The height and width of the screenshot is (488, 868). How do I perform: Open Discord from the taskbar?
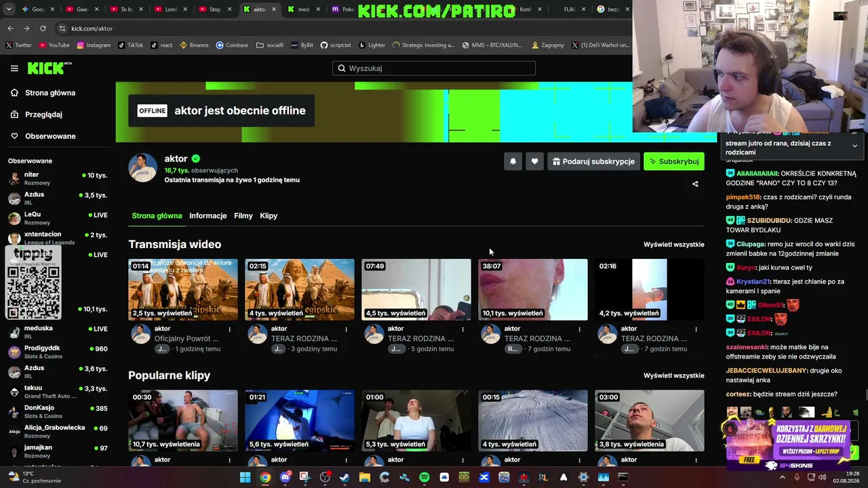[x=285, y=477]
